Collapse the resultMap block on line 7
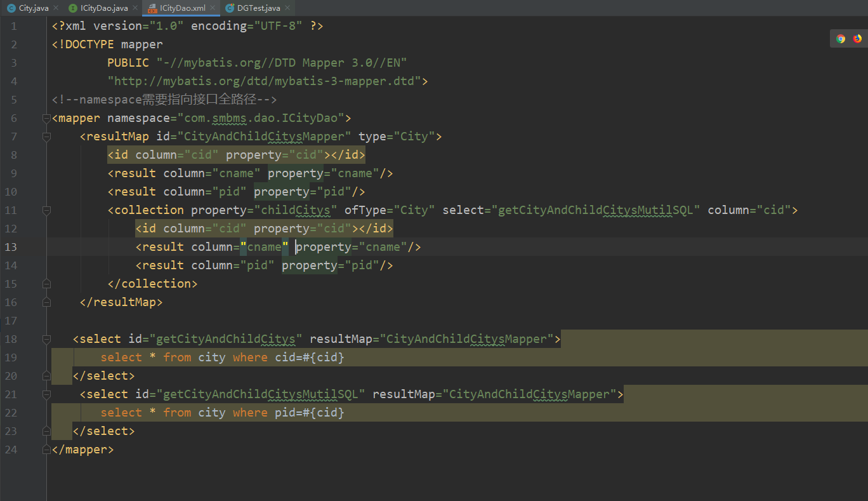Image resolution: width=868 pixels, height=501 pixels. pyautogui.click(x=46, y=137)
